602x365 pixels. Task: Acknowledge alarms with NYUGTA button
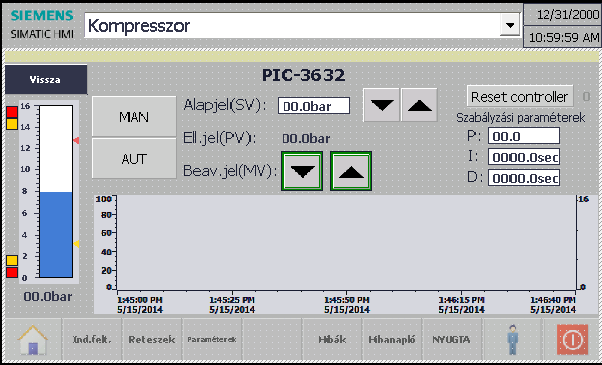(452, 339)
